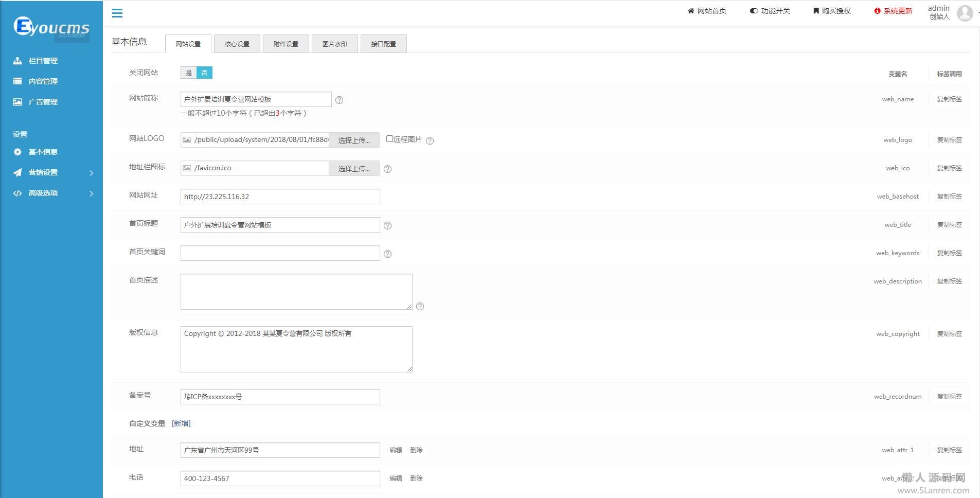Click 选择上传 for 网站LOGO
The width and height of the screenshot is (980, 498).
click(354, 140)
